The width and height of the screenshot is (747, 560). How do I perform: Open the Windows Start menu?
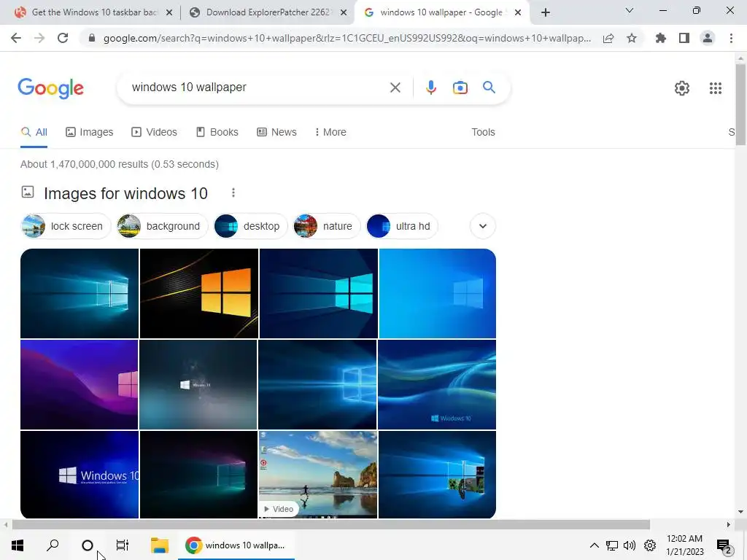(18, 545)
